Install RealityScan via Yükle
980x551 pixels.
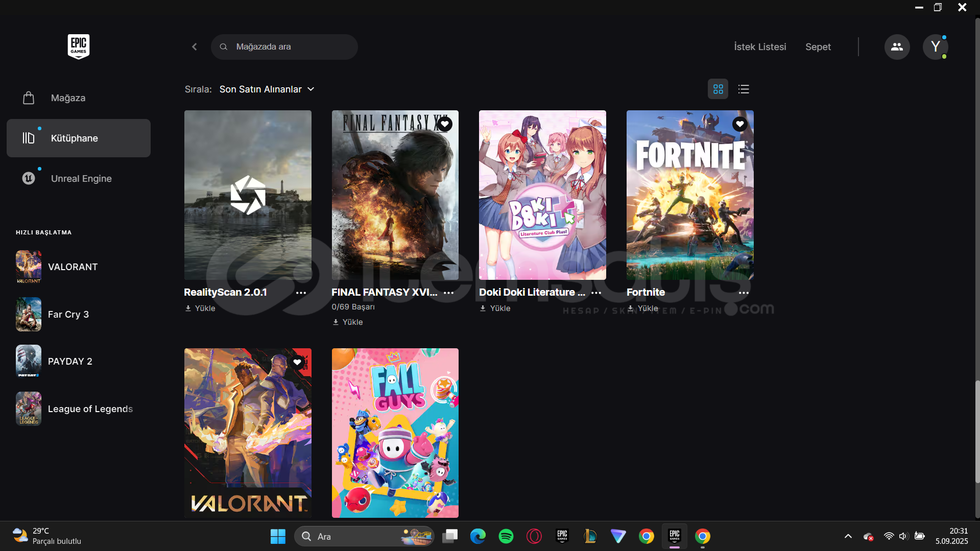click(200, 308)
